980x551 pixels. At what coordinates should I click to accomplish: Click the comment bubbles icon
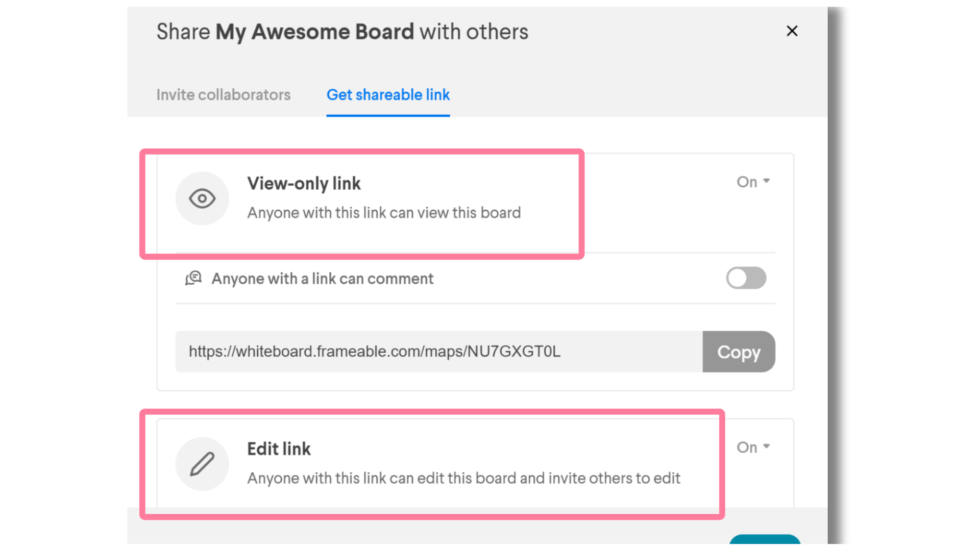(x=193, y=278)
